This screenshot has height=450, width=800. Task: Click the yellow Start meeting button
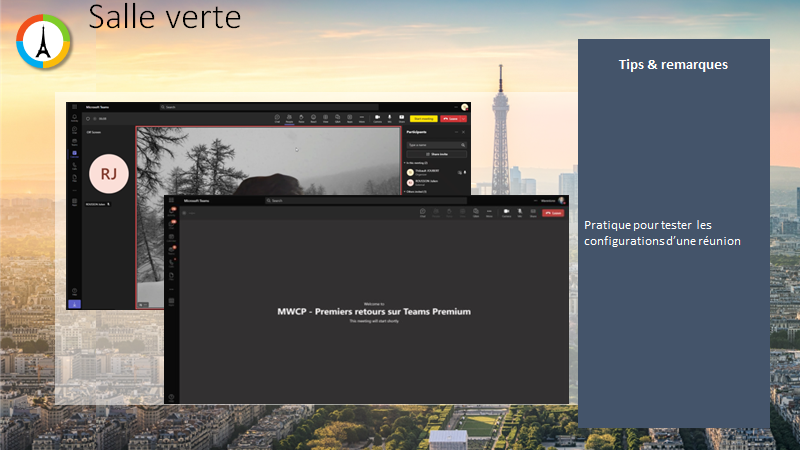(423, 118)
